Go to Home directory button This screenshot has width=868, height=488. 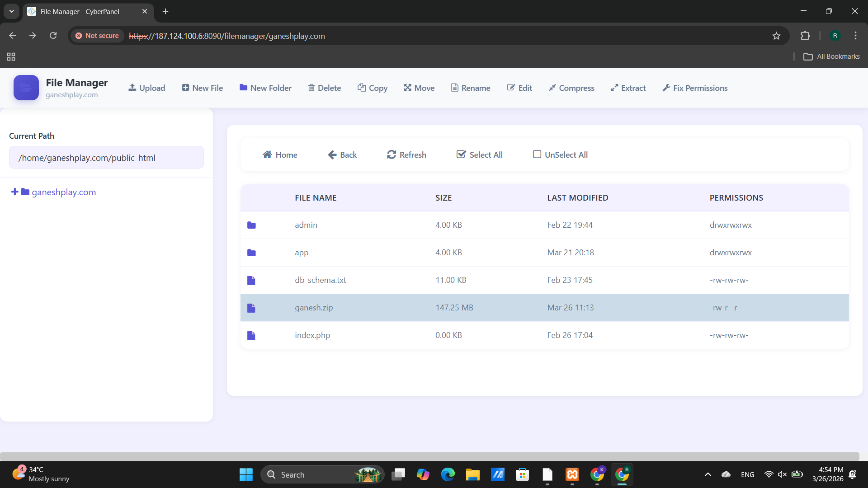(x=280, y=155)
